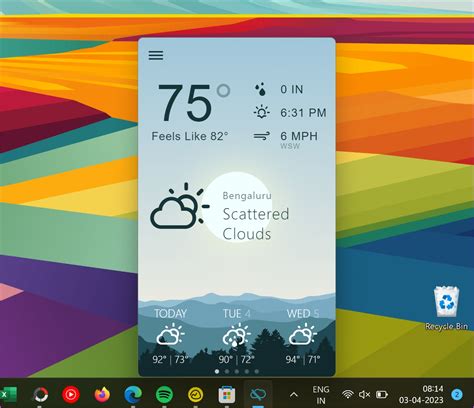The image size is (474, 408).
Task: Open the circular multicolor ring taskbar app
Action: click(x=41, y=395)
